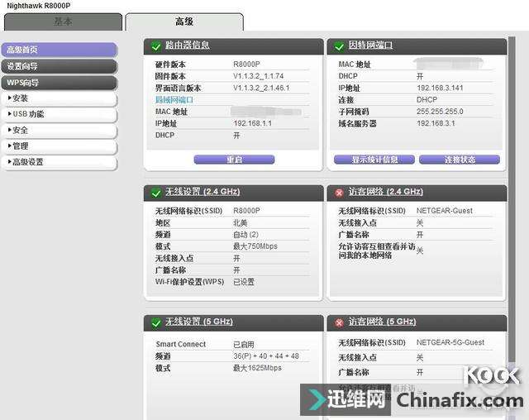Click the 局域网端口 link

(x=174, y=100)
